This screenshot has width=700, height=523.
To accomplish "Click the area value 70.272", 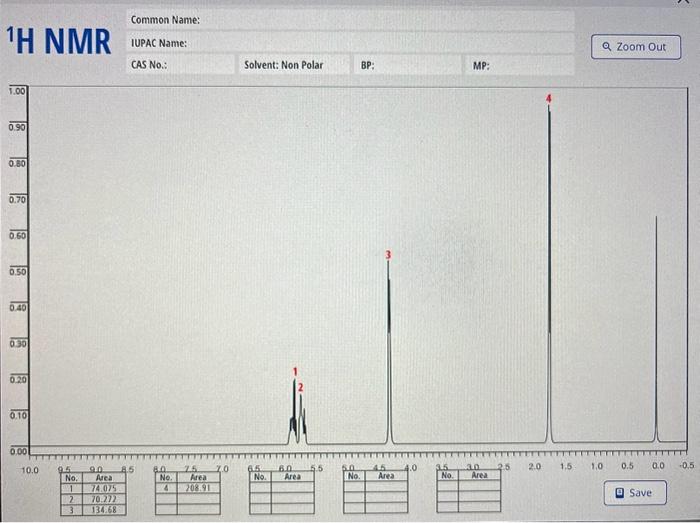I will point(104,499).
